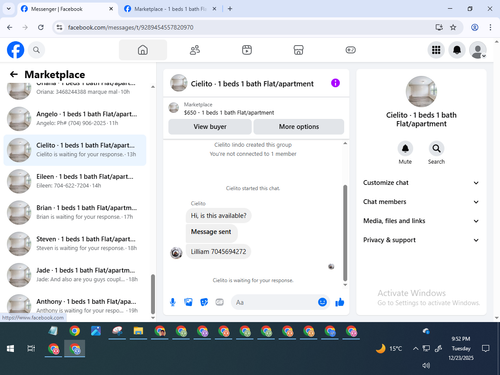The width and height of the screenshot is (500, 375).
Task: Reload the page
Action: (x=41, y=27)
